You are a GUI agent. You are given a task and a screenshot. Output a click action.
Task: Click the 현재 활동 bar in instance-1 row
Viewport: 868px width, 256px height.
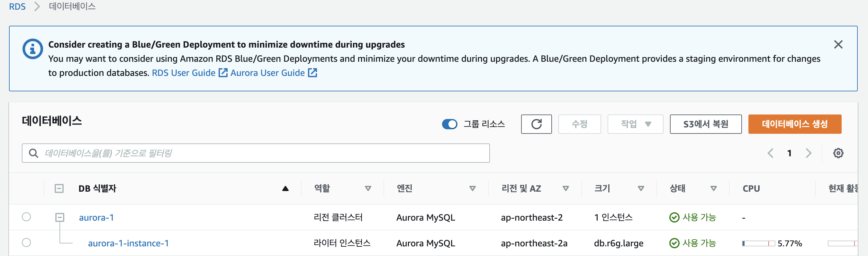(x=842, y=243)
